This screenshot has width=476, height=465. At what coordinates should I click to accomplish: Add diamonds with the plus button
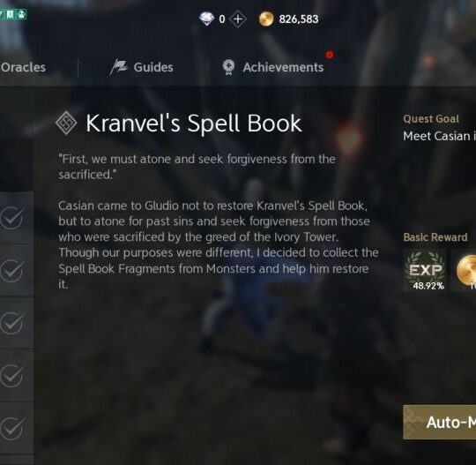tap(238, 19)
